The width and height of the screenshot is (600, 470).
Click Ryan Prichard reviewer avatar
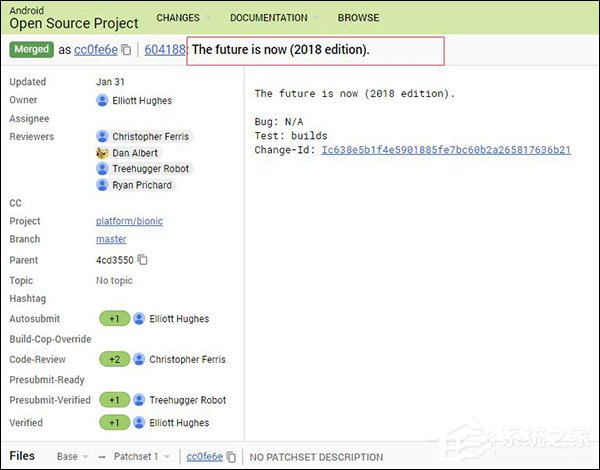click(102, 185)
